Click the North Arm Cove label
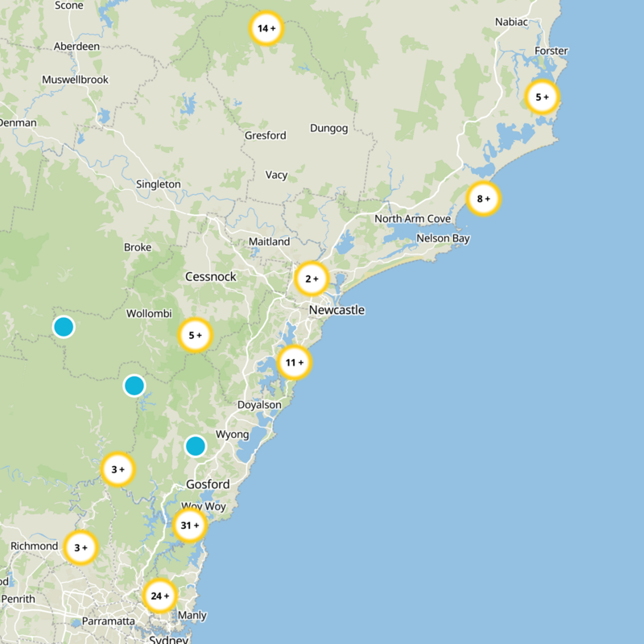The width and height of the screenshot is (644, 644). point(413,219)
